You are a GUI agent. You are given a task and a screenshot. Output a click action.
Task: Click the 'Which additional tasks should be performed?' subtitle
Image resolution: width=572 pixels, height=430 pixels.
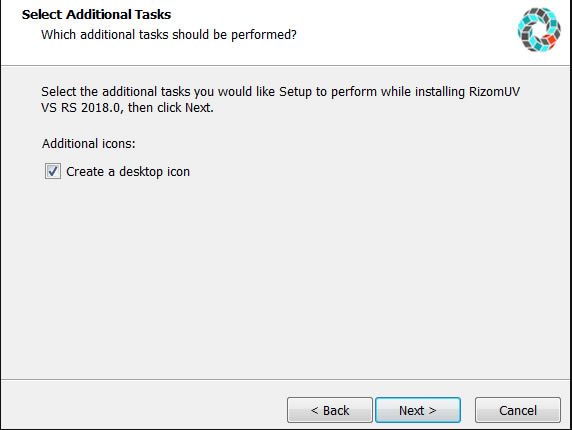(x=169, y=35)
